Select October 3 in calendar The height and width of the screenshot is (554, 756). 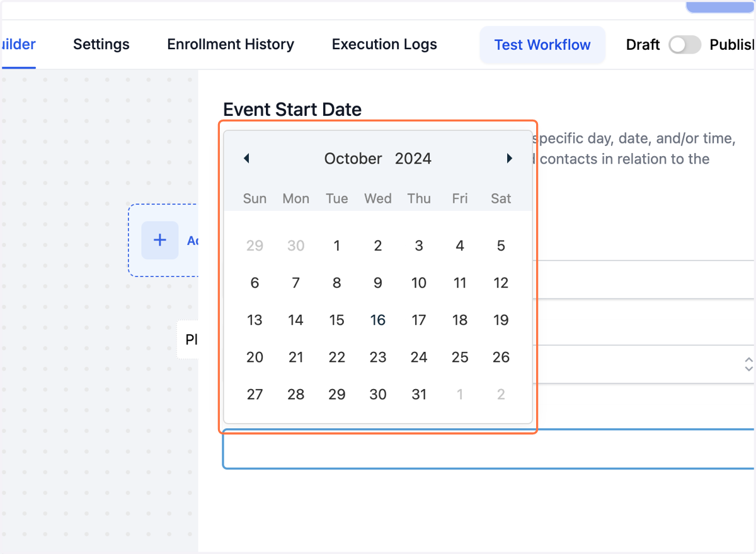tap(419, 246)
